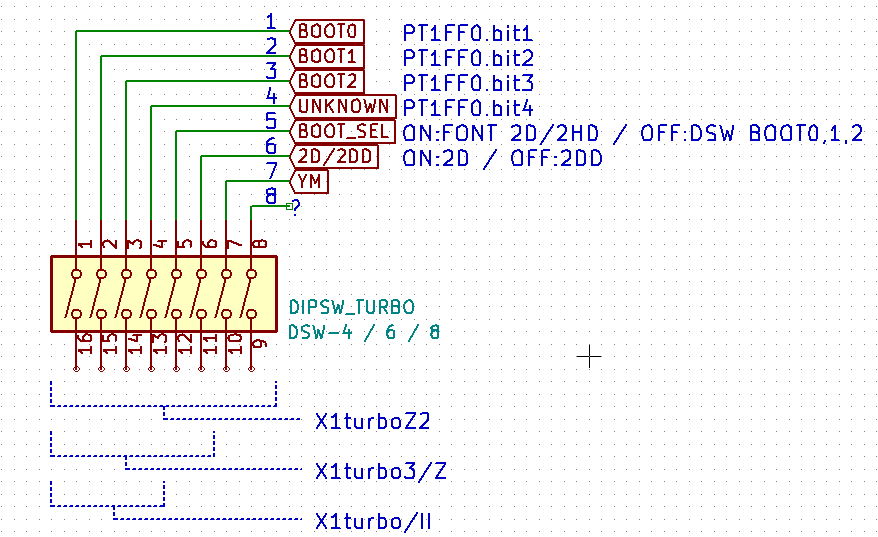Click wire label number 3

tap(271, 71)
